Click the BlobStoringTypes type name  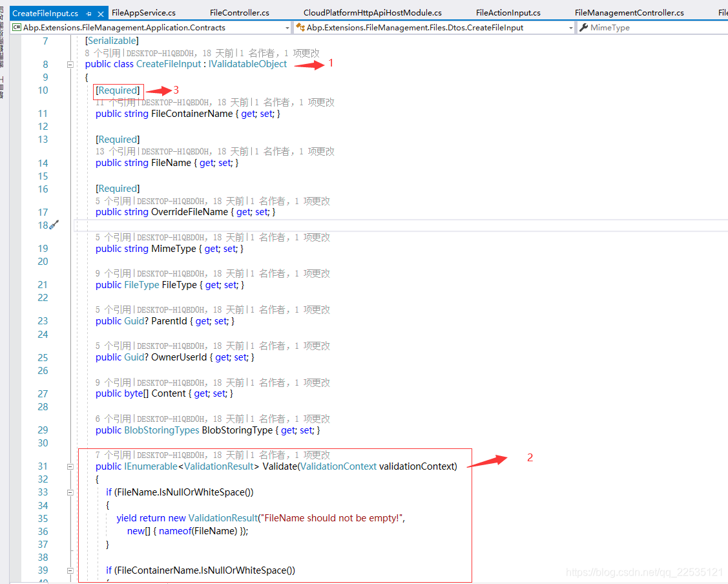pyautogui.click(x=161, y=430)
